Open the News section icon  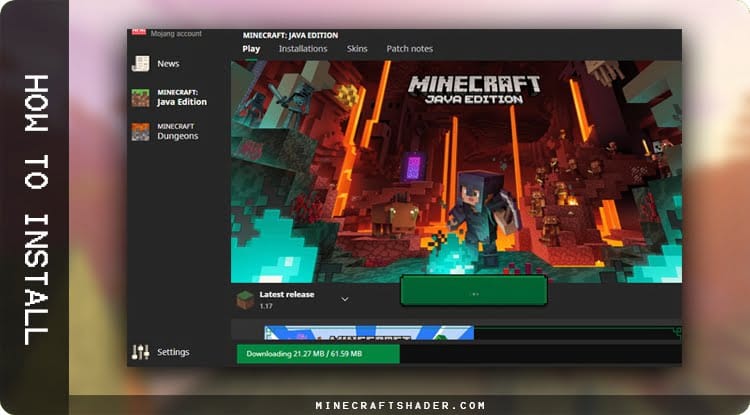(x=141, y=64)
